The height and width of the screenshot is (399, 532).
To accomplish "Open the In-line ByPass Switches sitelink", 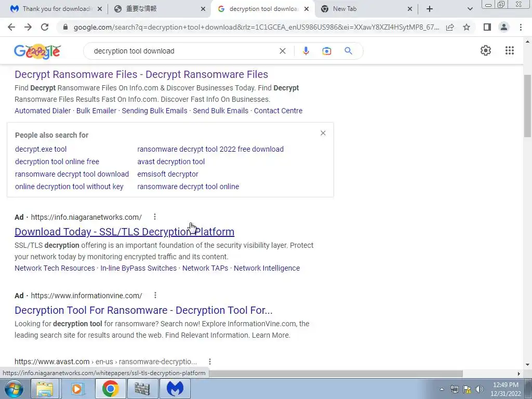I will tap(138, 268).
